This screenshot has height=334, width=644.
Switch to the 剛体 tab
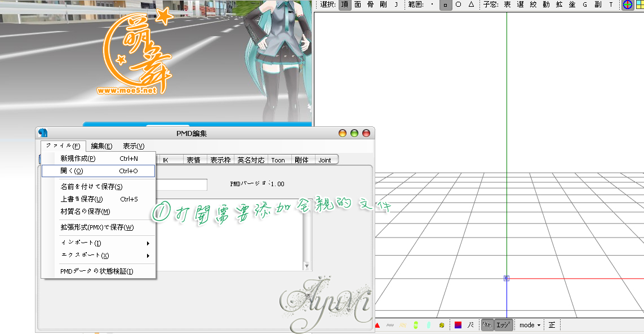pyautogui.click(x=301, y=160)
